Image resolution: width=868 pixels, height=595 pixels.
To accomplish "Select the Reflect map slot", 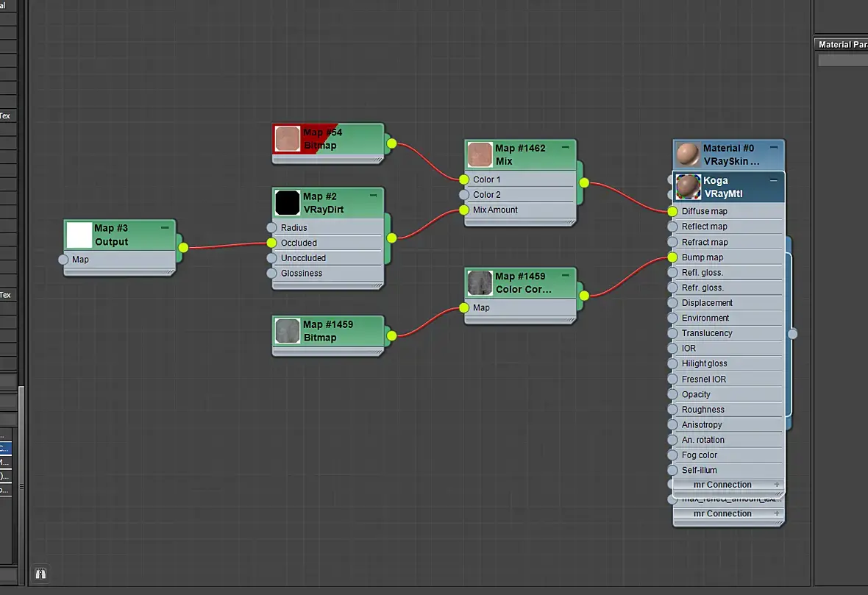I will [728, 227].
